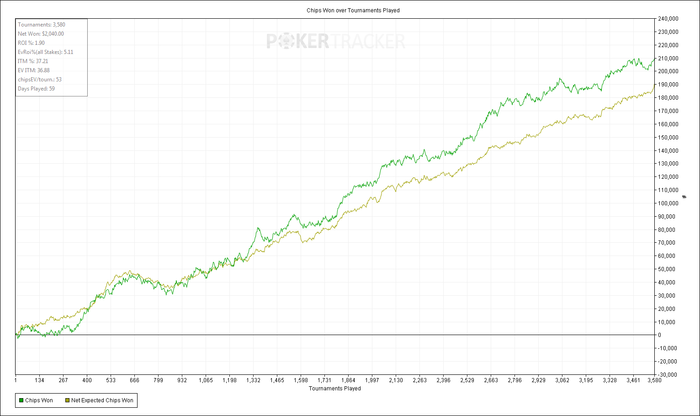Click the 400 x-axis tick label
Screen dimensions: 700x416
[87, 380]
